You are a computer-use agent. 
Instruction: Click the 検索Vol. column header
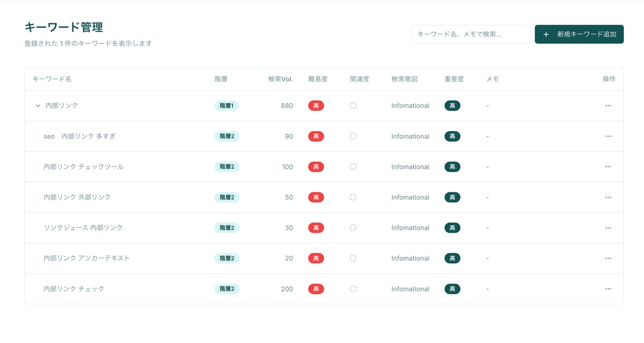[x=280, y=79]
